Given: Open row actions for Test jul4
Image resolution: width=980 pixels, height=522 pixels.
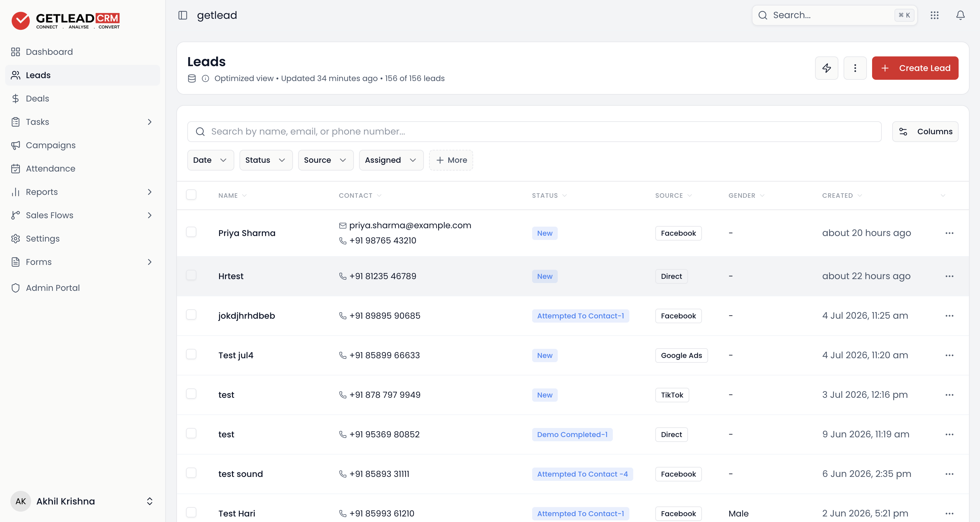Looking at the screenshot, I should pos(949,355).
